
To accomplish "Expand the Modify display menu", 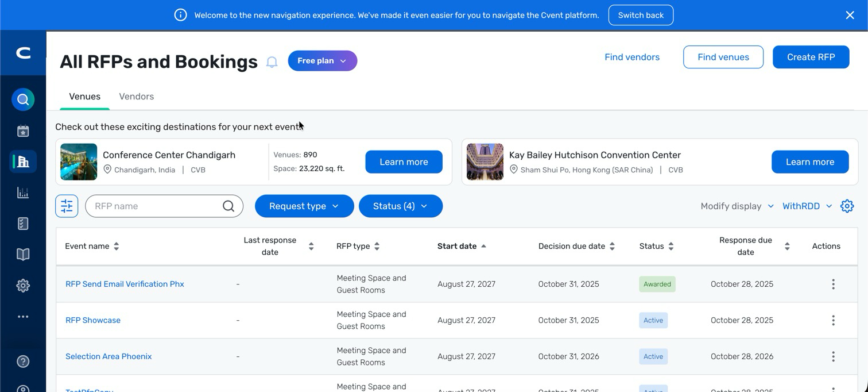I will (737, 206).
